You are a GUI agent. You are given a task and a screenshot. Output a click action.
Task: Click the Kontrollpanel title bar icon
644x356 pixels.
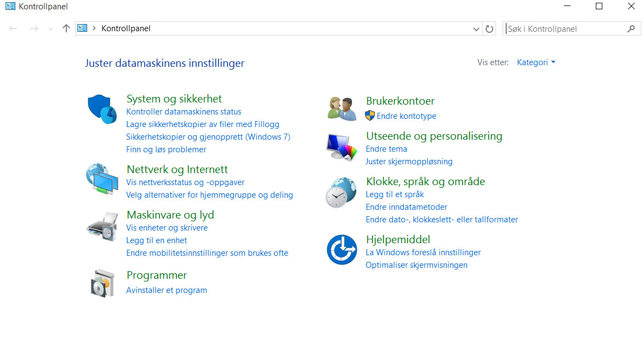[x=10, y=6]
